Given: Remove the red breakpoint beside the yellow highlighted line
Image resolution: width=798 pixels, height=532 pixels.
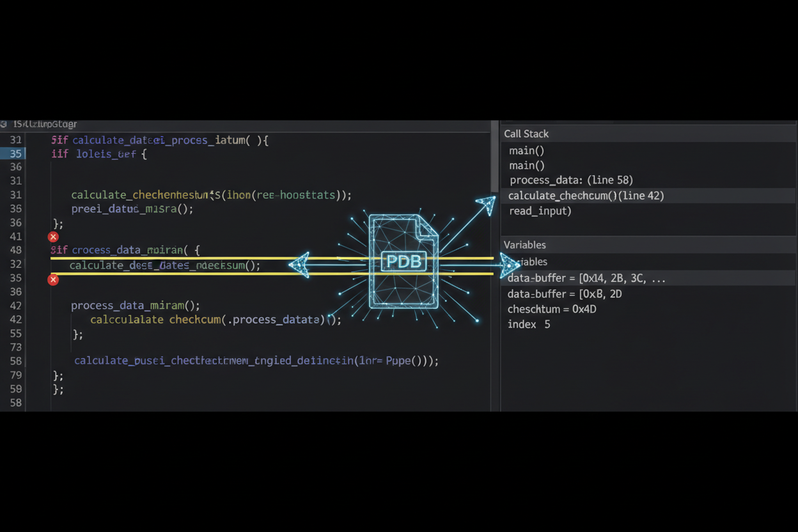Looking at the screenshot, I should point(53,279).
